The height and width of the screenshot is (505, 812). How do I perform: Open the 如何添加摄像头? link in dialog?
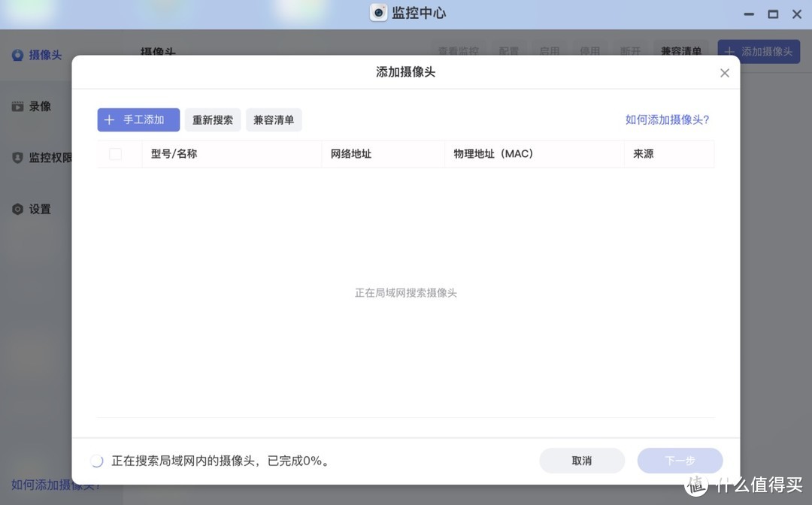667,119
